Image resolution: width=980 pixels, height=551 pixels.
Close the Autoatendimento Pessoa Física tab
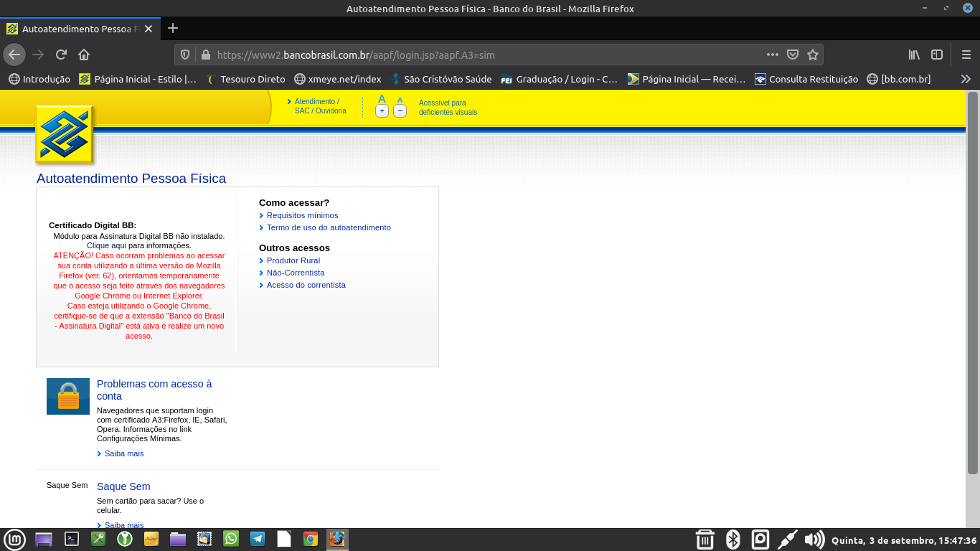click(x=149, y=29)
